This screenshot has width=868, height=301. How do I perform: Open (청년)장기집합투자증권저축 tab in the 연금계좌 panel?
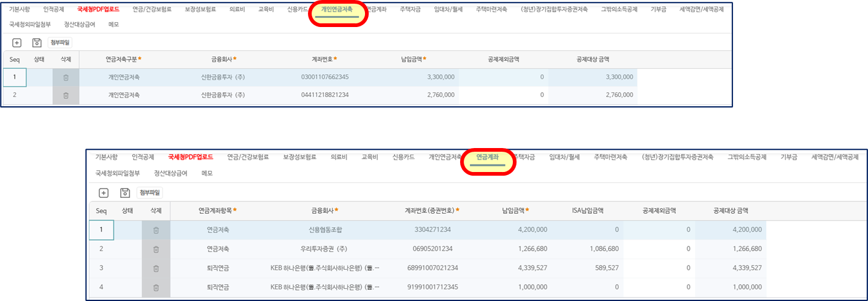[677, 157]
